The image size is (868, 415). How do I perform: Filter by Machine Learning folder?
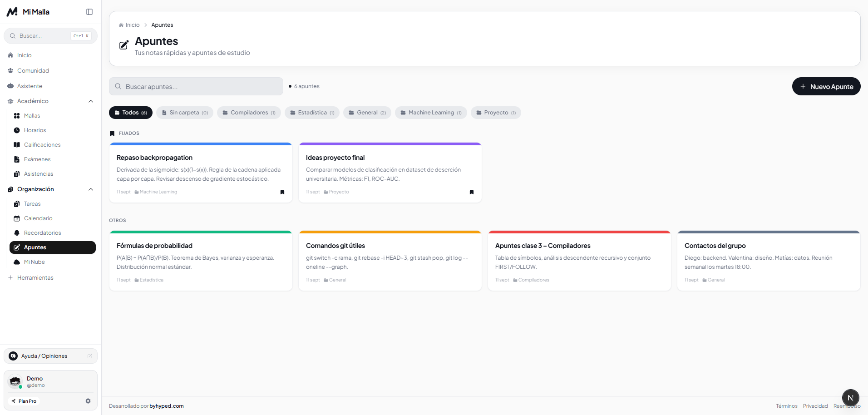coord(431,113)
